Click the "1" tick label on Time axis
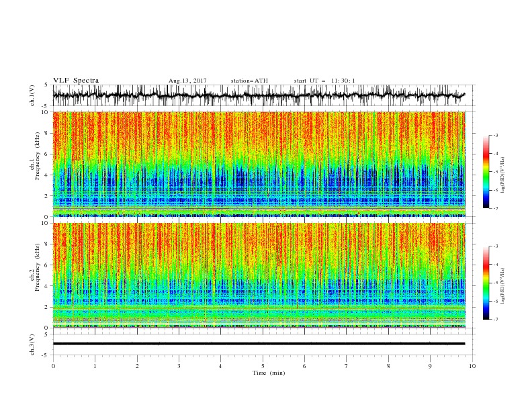This screenshot has height=411, width=532. [95, 366]
